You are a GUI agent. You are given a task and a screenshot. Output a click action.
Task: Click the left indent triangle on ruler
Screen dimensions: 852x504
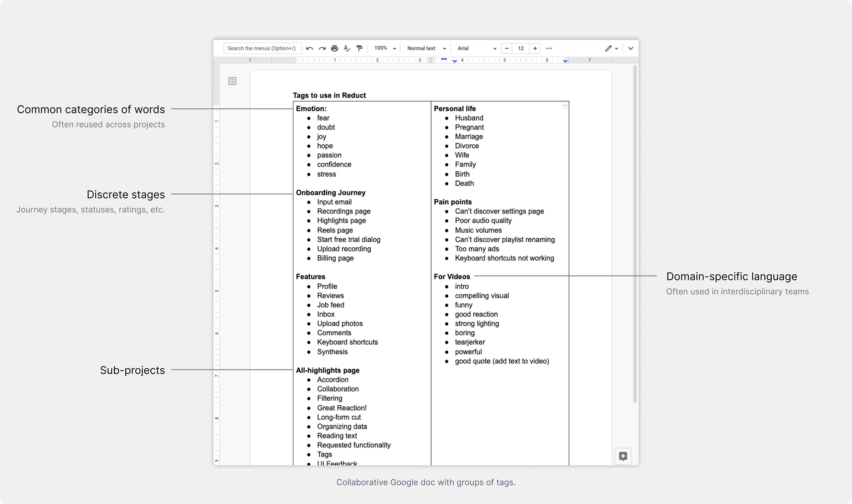(x=454, y=61)
